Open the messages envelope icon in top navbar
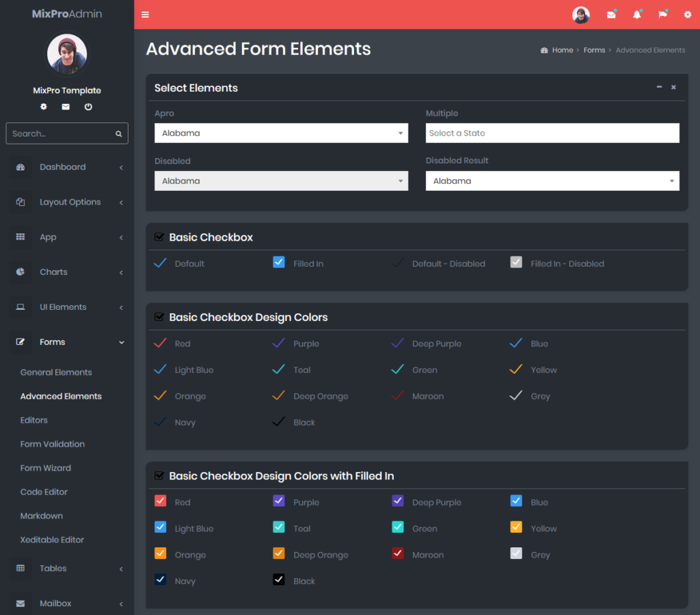Viewport: 700px width, 615px height. pyautogui.click(x=610, y=14)
